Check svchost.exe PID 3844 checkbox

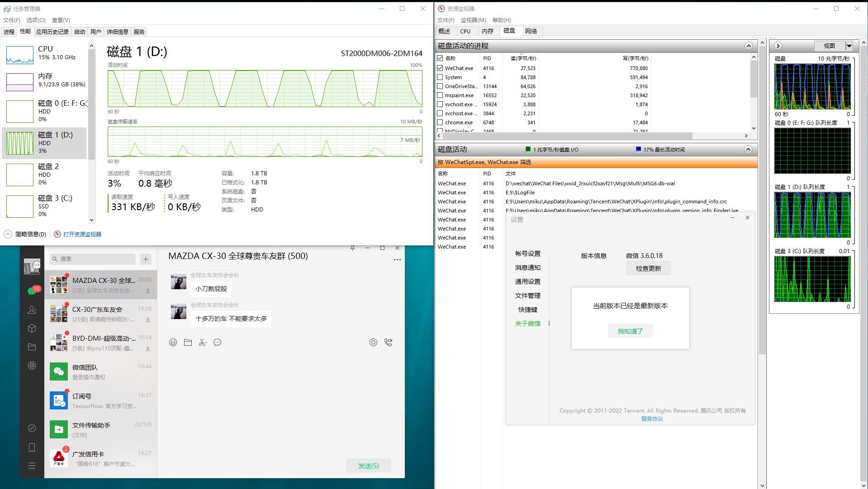pyautogui.click(x=440, y=113)
